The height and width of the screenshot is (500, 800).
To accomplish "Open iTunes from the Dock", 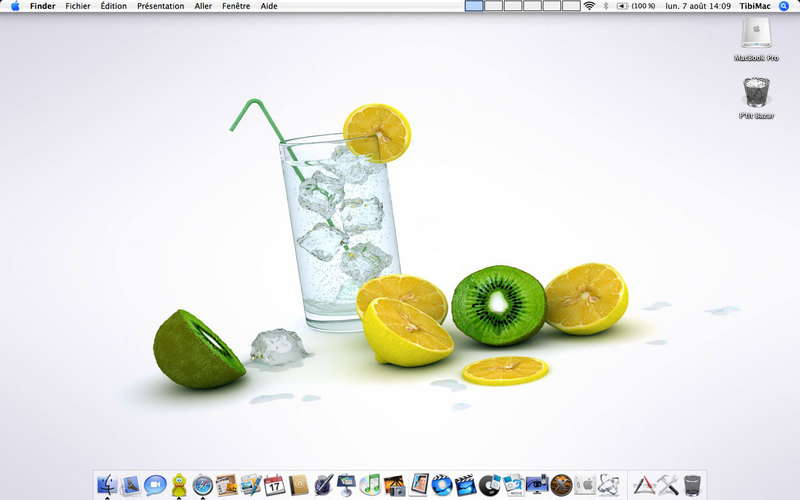I will tap(370, 485).
